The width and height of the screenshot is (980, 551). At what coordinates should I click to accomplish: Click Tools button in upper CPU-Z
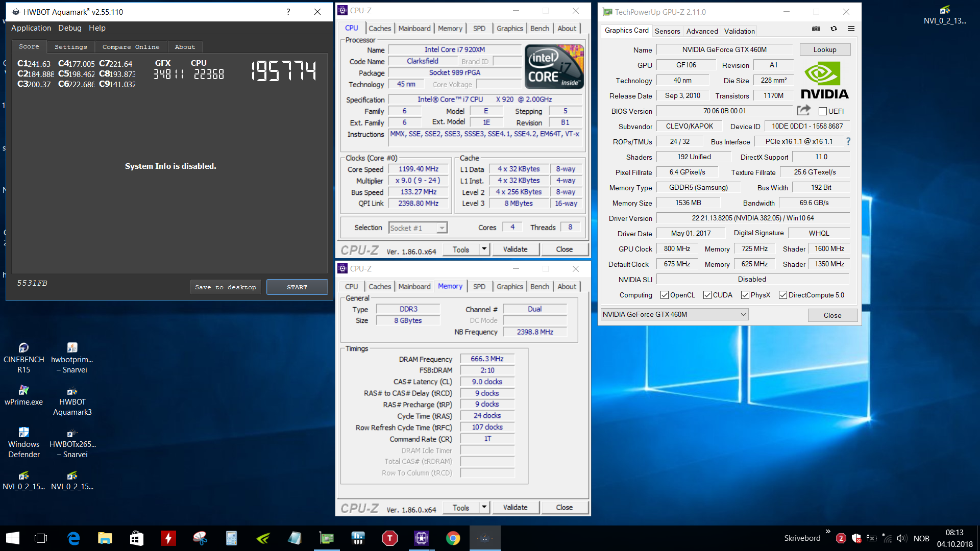click(460, 249)
